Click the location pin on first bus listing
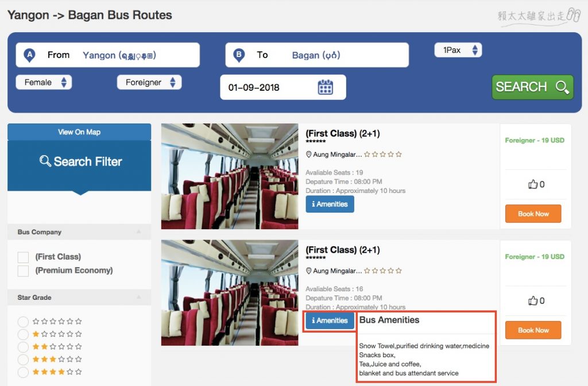Screen dimensions: 588x386 tap(308, 155)
